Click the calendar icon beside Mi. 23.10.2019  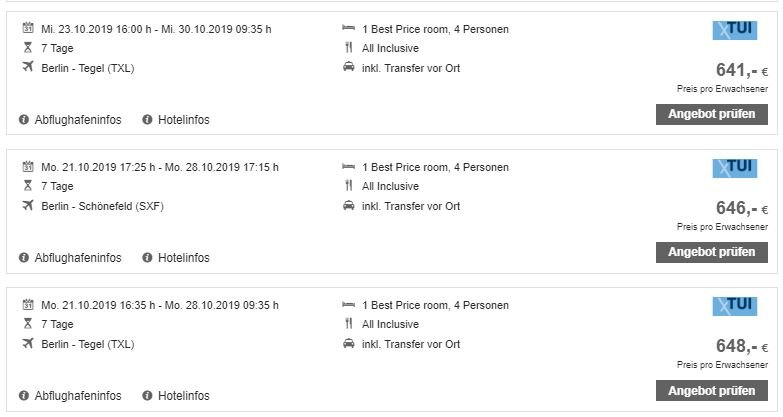[x=28, y=28]
